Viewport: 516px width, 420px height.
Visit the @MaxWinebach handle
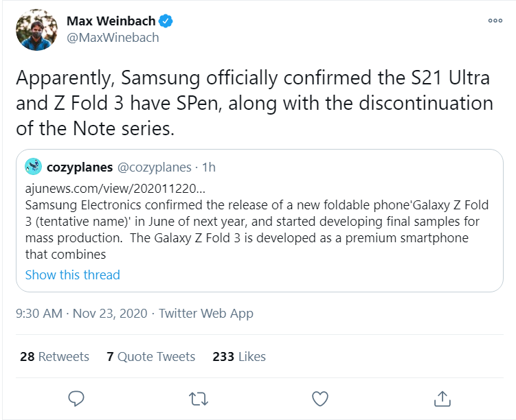(x=113, y=38)
